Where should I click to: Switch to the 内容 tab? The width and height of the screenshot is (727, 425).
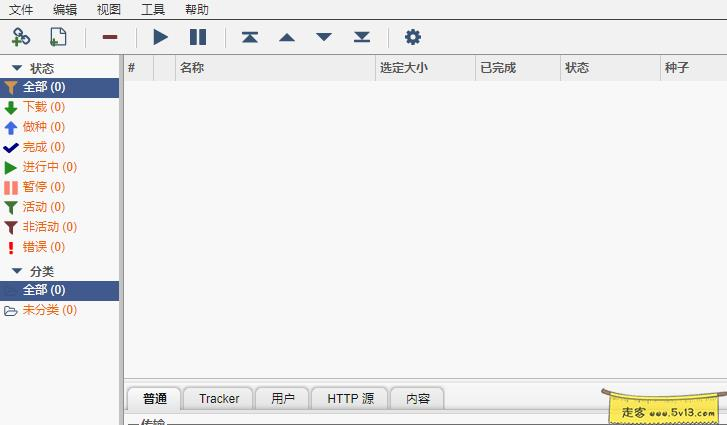tap(418, 399)
